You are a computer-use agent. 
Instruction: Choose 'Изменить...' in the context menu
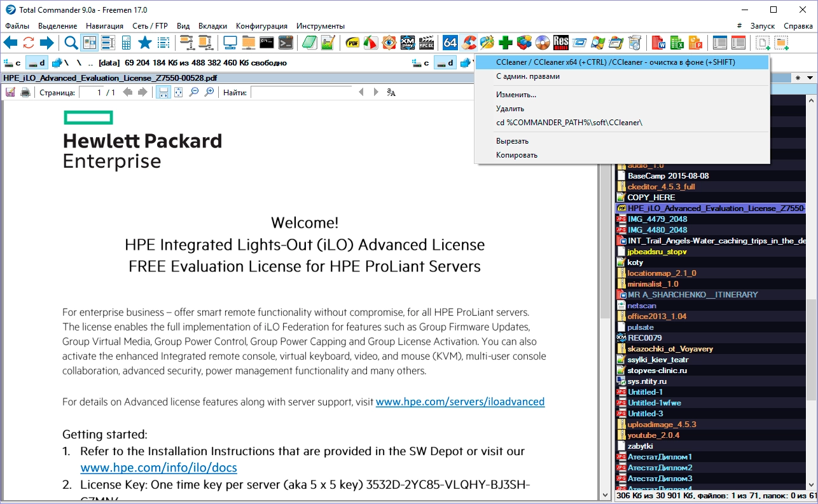[623, 95]
